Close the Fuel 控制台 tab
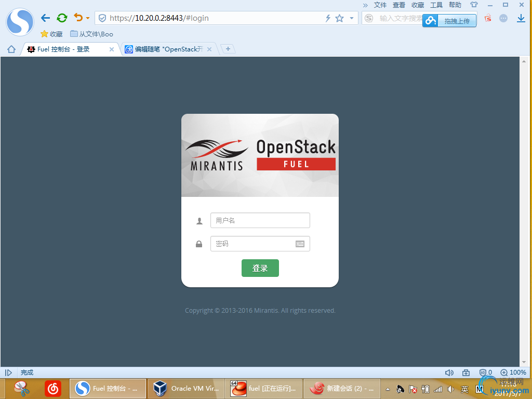 click(x=111, y=49)
